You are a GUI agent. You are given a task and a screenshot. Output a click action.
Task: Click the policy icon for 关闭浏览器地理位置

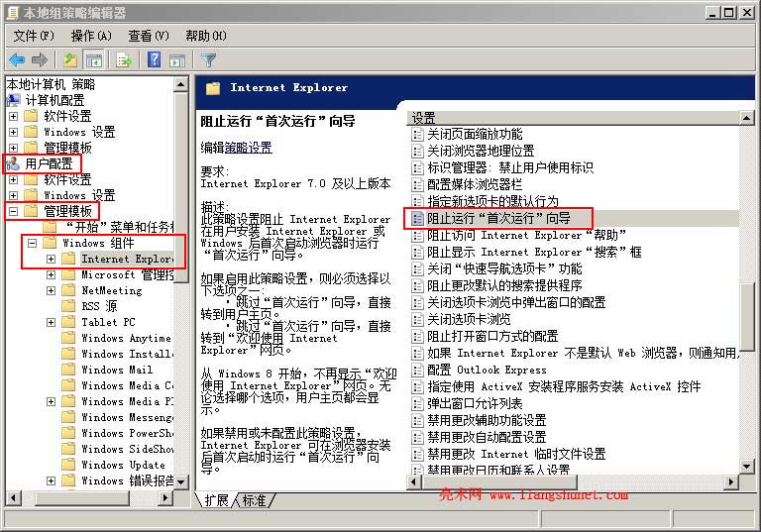click(417, 151)
